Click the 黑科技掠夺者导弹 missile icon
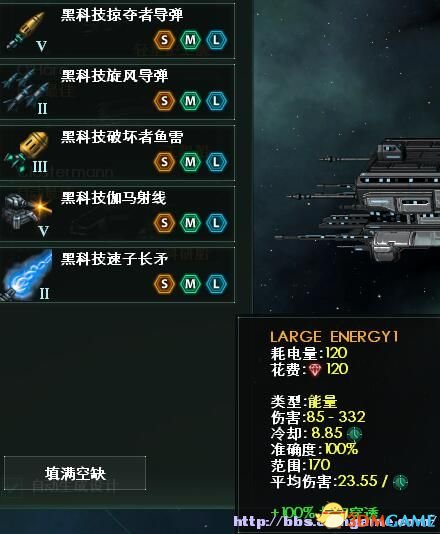Image resolution: width=440 pixels, height=534 pixels. pos(27,31)
